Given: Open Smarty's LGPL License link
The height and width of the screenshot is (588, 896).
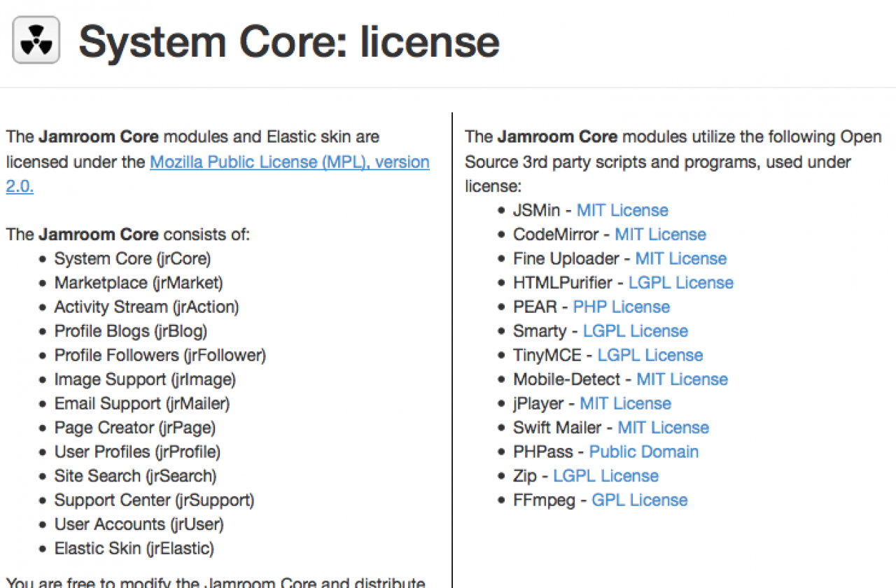Looking at the screenshot, I should point(635,331).
